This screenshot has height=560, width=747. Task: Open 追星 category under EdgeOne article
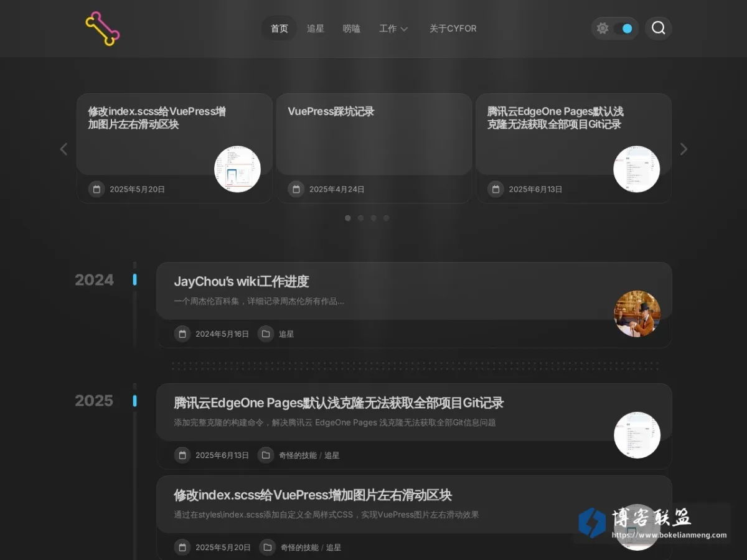tap(332, 455)
